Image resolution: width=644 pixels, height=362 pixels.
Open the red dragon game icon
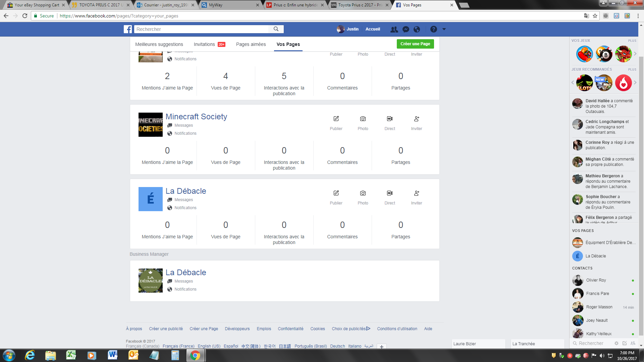(624, 54)
